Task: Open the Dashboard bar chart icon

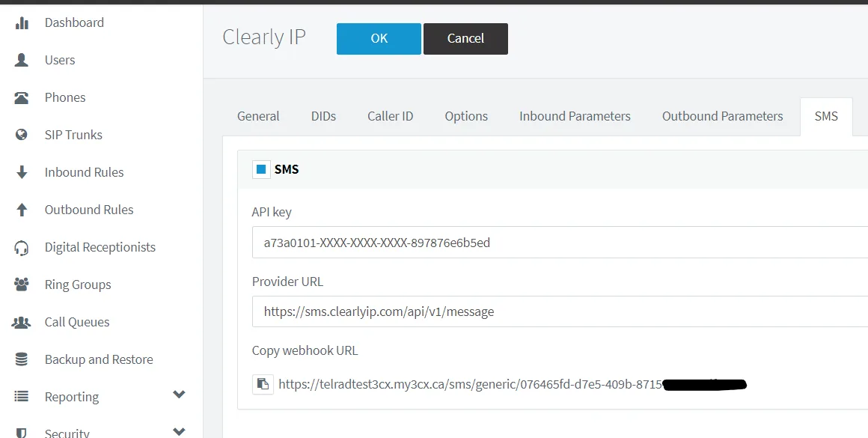Action: [x=22, y=22]
